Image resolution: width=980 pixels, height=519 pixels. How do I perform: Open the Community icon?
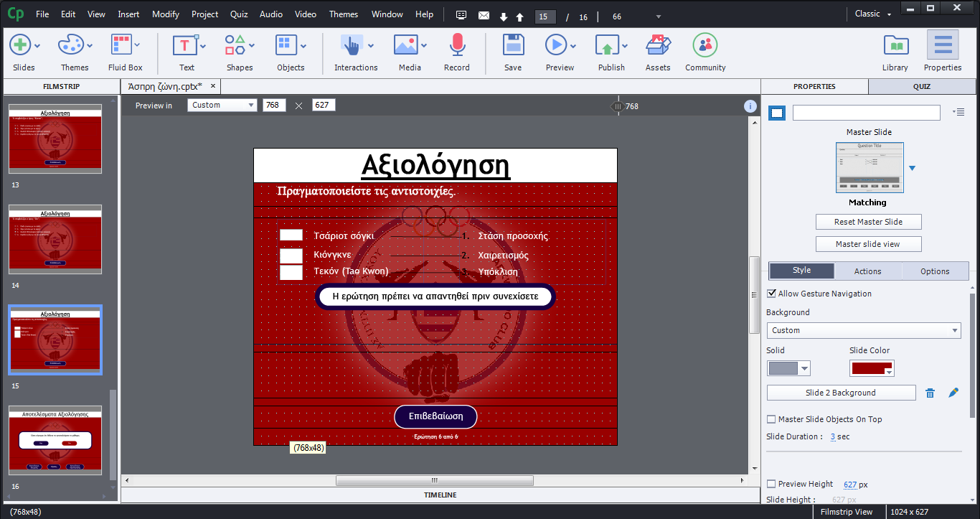click(705, 52)
